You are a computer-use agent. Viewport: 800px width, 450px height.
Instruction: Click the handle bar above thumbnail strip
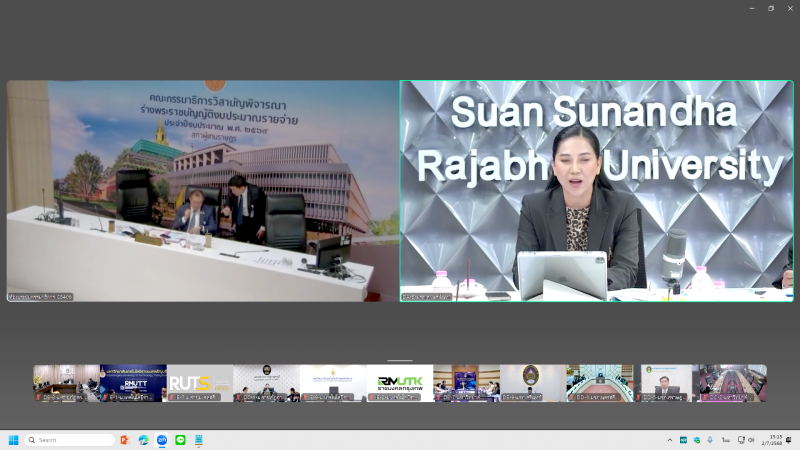click(x=400, y=361)
